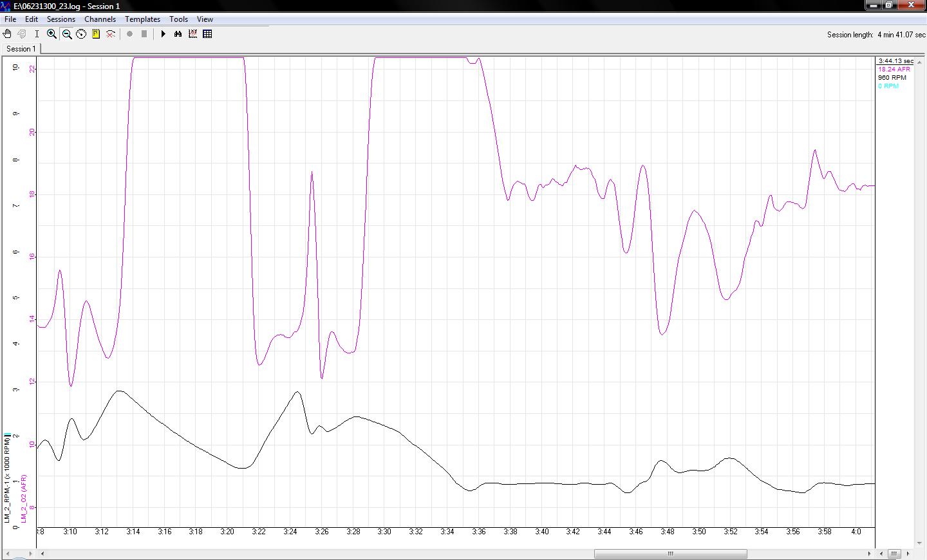Switch to the Session 1 tab

tap(21, 49)
